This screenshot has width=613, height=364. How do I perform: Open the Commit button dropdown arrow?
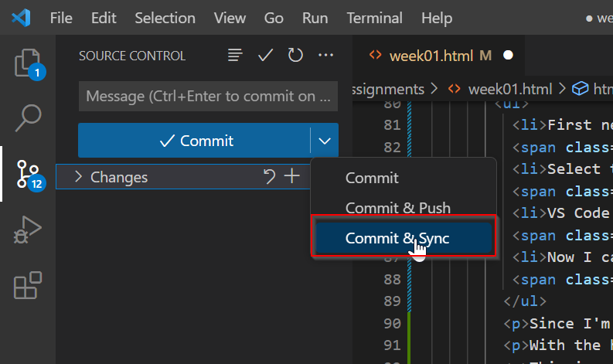tap(325, 141)
